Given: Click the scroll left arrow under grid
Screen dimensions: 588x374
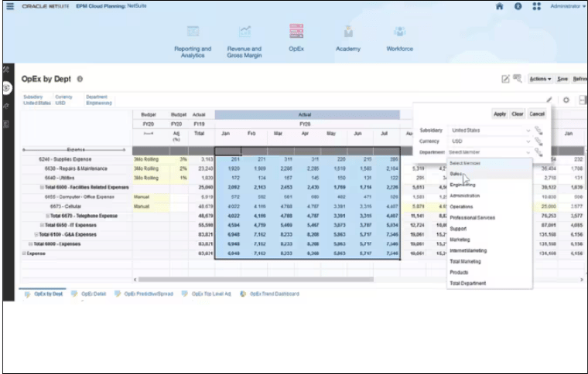Looking at the screenshot, I should pyautogui.click(x=135, y=279).
